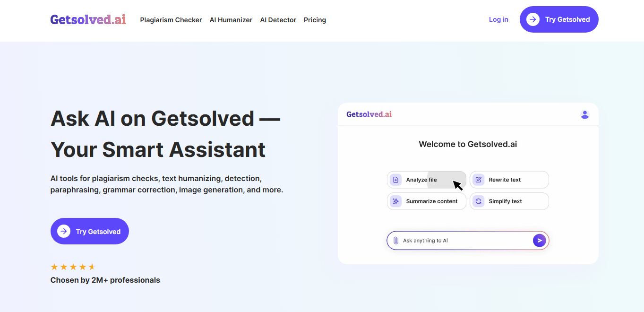The height and width of the screenshot is (312, 644).
Task: Navigate to AI Humanizer
Action: [231, 20]
